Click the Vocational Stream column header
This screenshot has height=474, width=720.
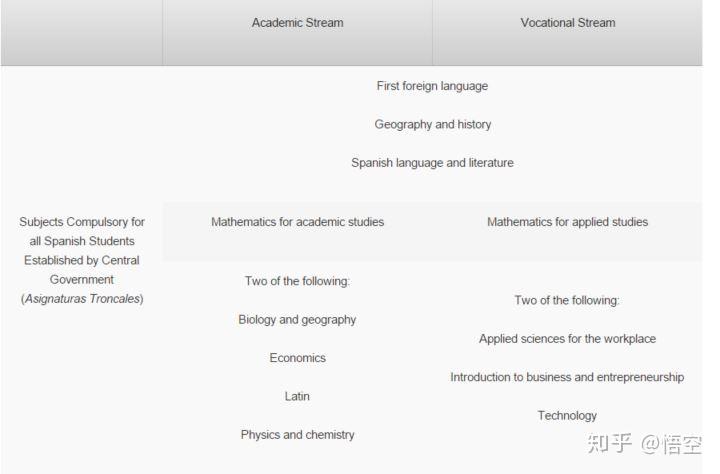(x=567, y=23)
